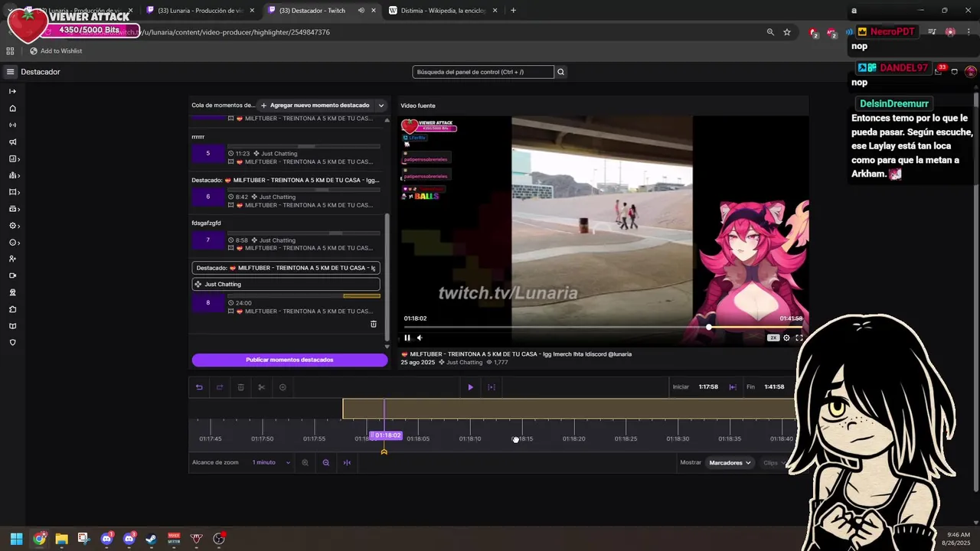
Task: Open the Windows Start menu
Action: click(x=16, y=539)
